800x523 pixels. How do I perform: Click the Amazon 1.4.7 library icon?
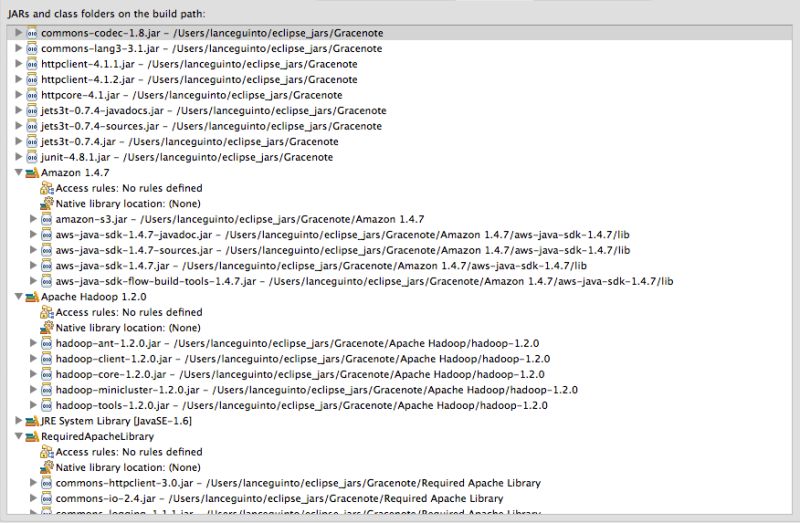tap(32, 172)
